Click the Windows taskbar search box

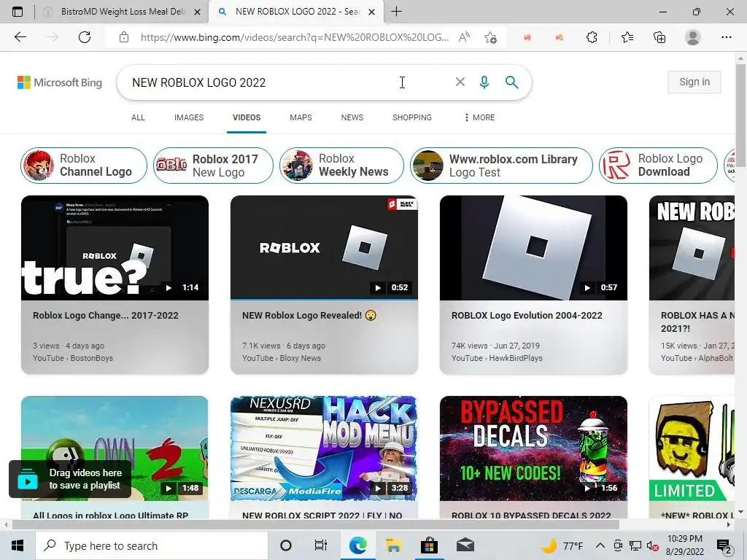152,545
